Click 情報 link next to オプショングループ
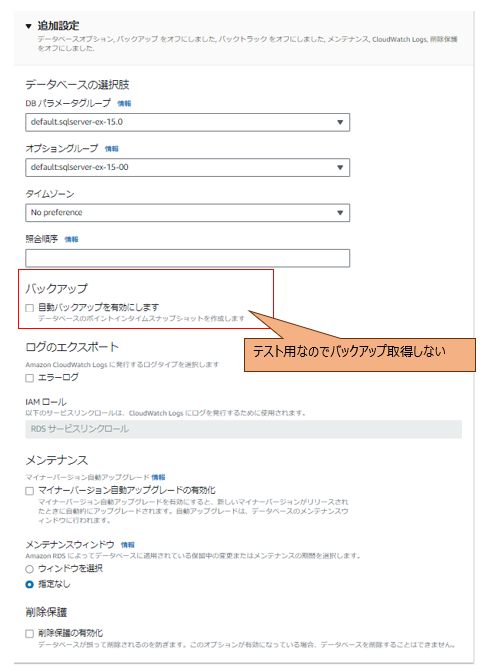The image size is (486, 667). click(112, 148)
